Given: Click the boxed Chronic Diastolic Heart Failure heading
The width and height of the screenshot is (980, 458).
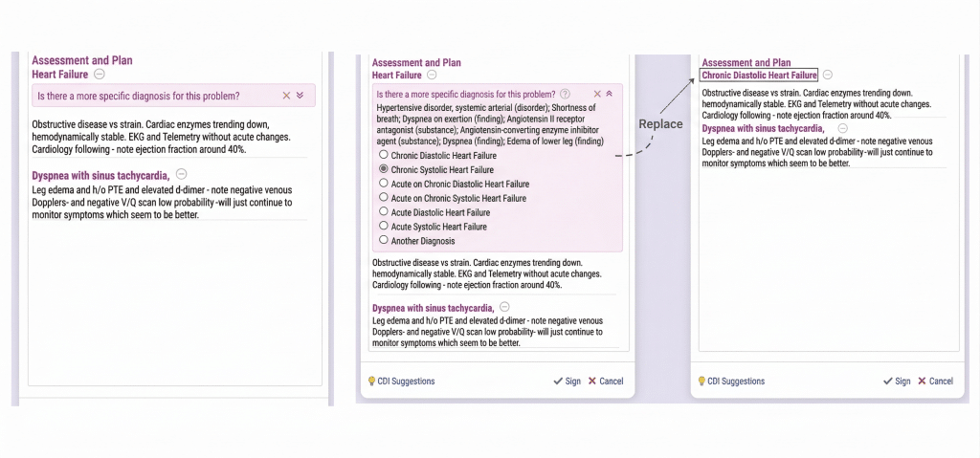Looking at the screenshot, I should point(759,75).
